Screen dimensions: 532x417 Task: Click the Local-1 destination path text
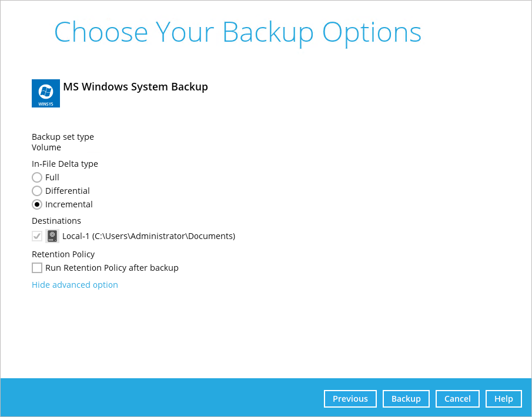148,236
